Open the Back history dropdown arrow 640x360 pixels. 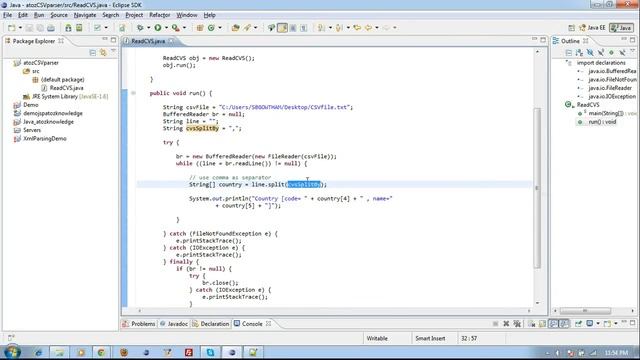click(376, 28)
